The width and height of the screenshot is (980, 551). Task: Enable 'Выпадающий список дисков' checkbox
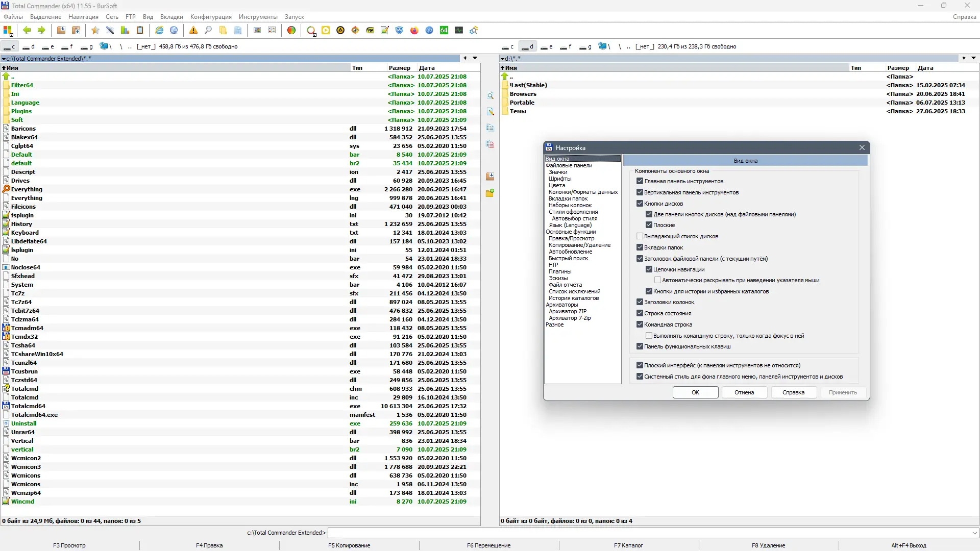[x=640, y=236]
